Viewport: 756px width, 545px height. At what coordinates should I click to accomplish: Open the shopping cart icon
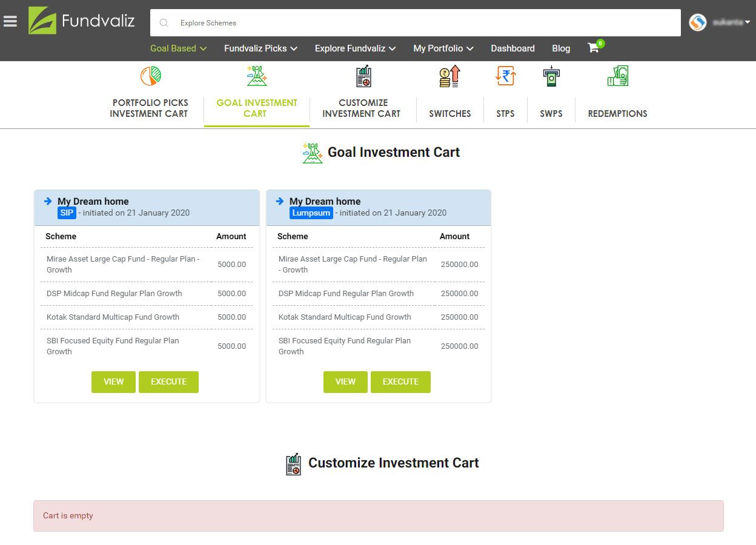pyautogui.click(x=594, y=48)
